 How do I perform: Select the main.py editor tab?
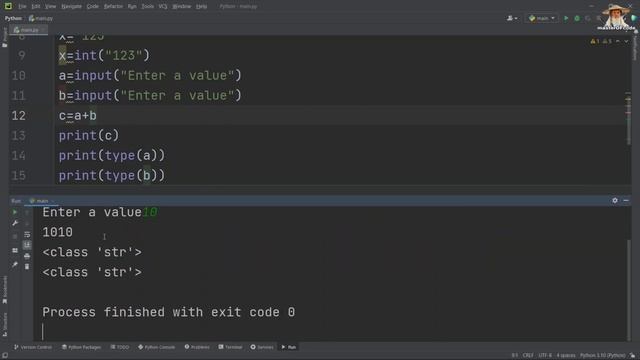[29, 30]
